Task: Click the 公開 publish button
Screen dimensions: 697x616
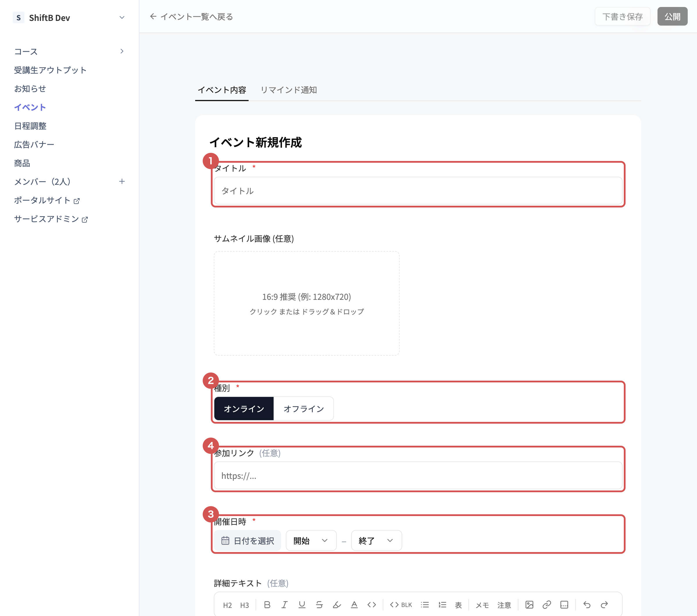Action: (x=672, y=16)
